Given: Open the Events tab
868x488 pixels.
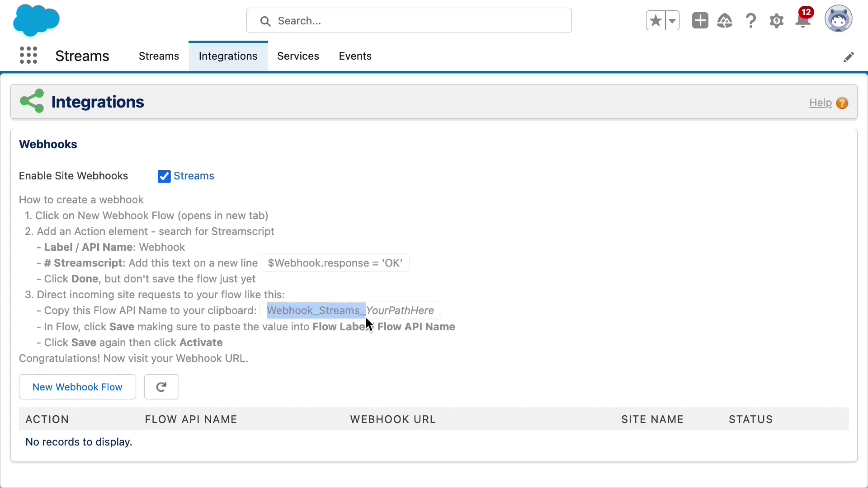Looking at the screenshot, I should point(355,56).
